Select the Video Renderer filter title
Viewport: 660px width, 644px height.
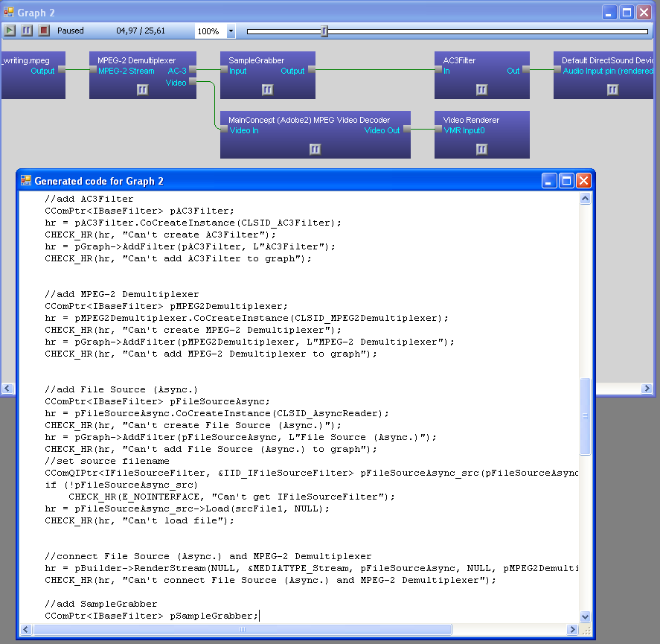[471, 120]
